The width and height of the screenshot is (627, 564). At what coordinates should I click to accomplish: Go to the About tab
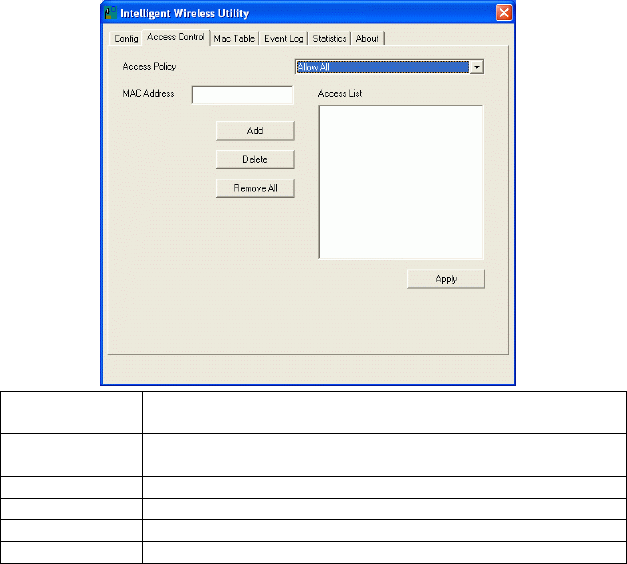[x=367, y=38]
